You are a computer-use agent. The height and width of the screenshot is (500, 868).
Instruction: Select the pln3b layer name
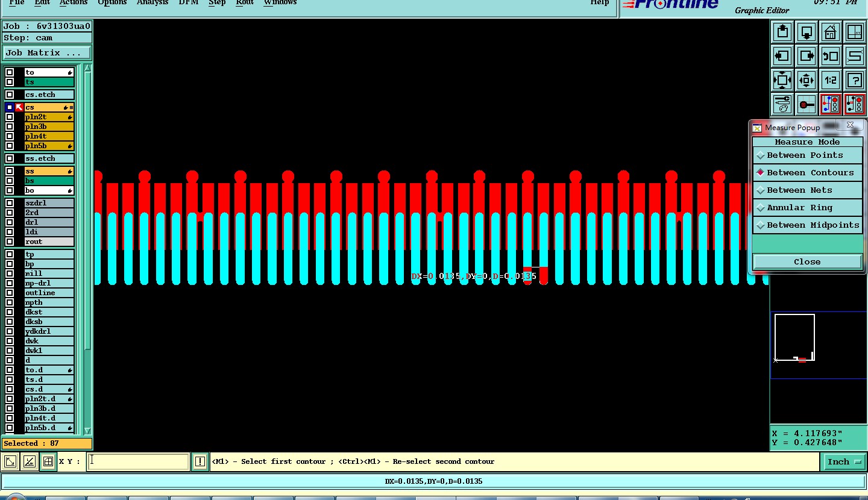tap(49, 127)
